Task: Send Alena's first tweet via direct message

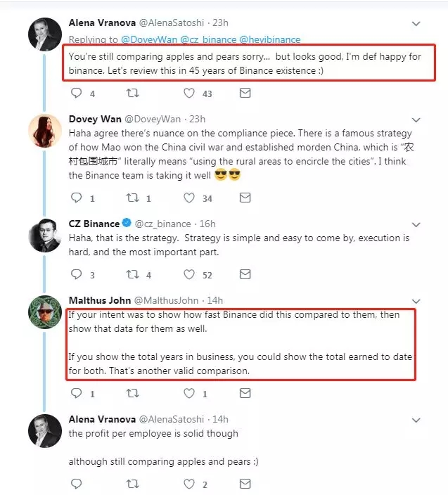Action: point(245,93)
